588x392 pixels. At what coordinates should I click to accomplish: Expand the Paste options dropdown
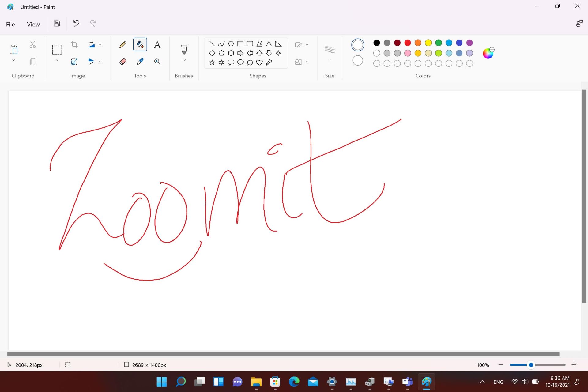click(13, 60)
